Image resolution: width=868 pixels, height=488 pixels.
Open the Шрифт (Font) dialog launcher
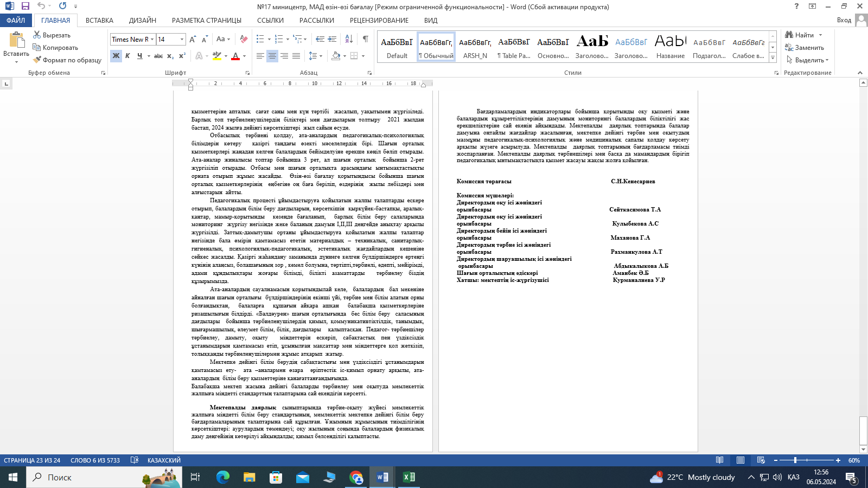(x=247, y=73)
